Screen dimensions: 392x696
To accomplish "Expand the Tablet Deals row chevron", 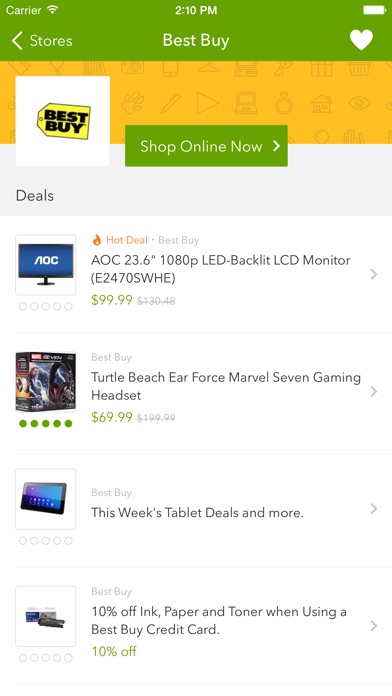I will (374, 509).
